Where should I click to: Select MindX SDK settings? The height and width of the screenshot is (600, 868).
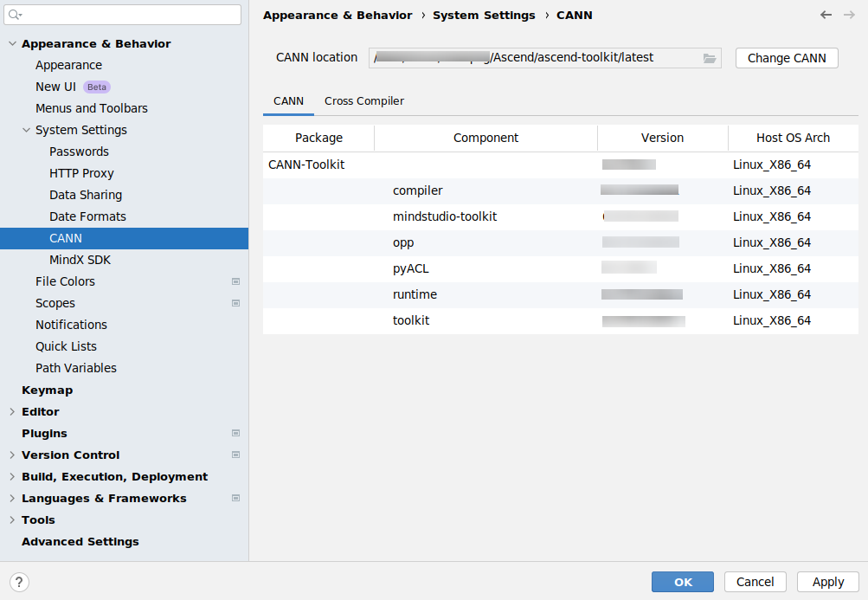(80, 260)
